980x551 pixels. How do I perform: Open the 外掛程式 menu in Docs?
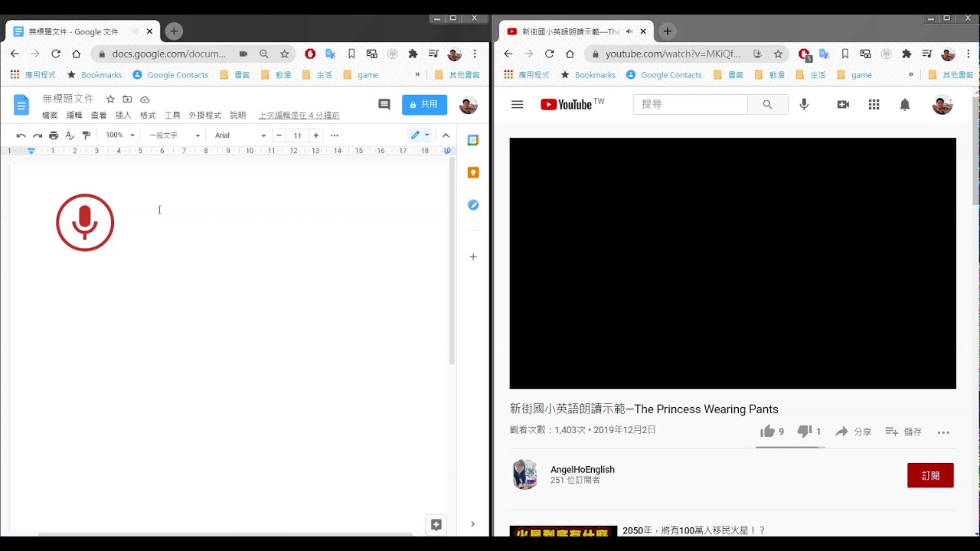tap(205, 116)
